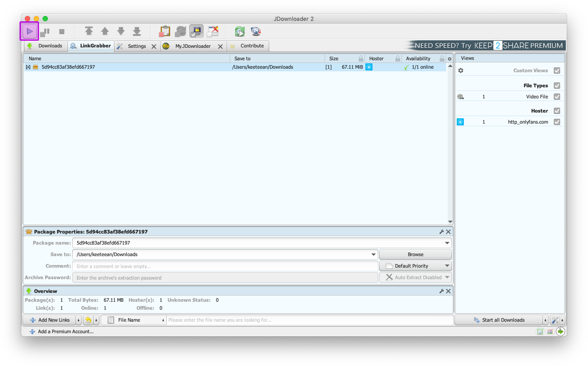Viewport: 588px width, 366px height.
Task: Click the package folder icon in the row
Action: (x=35, y=67)
